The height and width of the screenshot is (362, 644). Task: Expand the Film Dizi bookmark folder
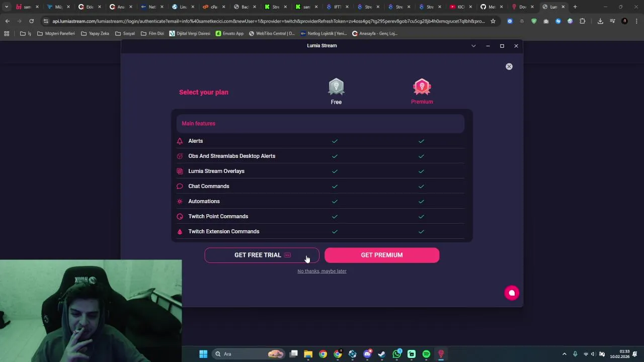152,33
